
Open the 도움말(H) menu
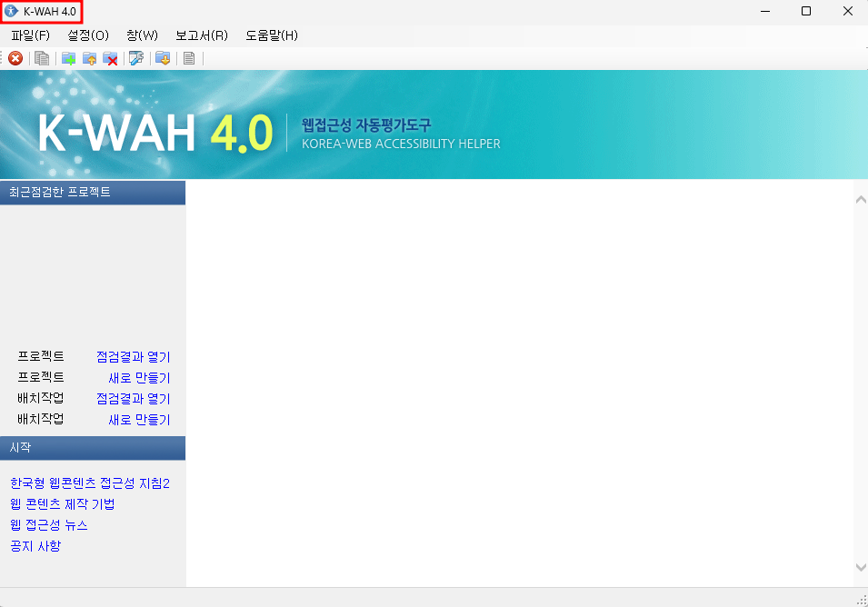(272, 35)
